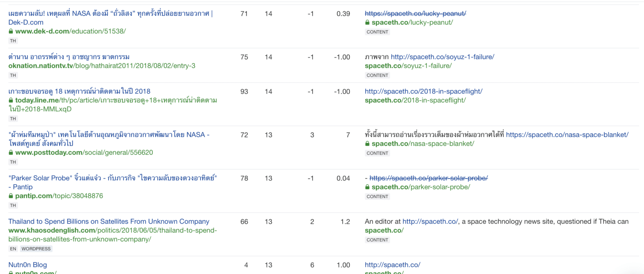
Task: Click the https://spaceth.co/nasa-space-blanket/ anchor link
Action: 567,135
